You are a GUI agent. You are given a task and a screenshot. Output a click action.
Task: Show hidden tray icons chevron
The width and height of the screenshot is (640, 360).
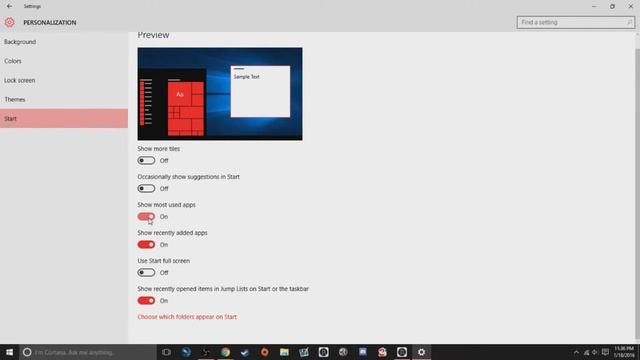576,352
